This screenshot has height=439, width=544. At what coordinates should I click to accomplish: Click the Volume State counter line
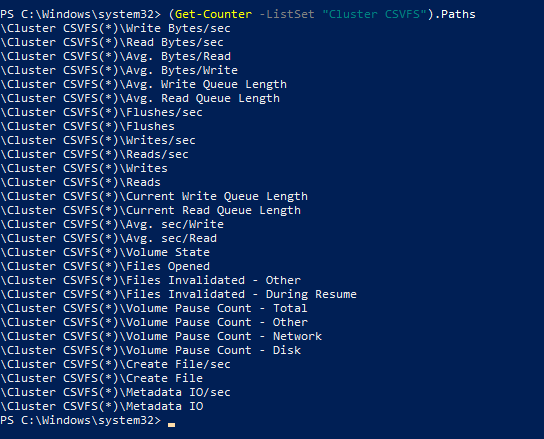pos(105,252)
